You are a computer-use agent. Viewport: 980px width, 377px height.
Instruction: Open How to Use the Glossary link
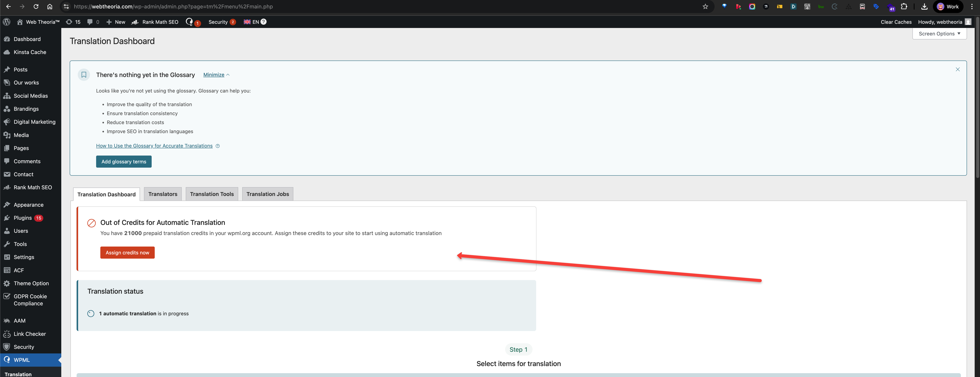tap(154, 146)
